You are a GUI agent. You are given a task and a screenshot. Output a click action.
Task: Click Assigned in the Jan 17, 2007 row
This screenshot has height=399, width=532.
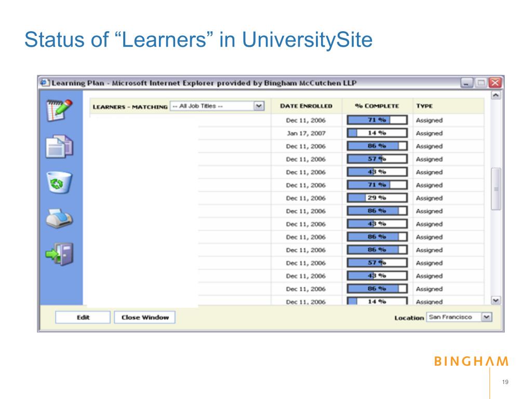tap(429, 134)
